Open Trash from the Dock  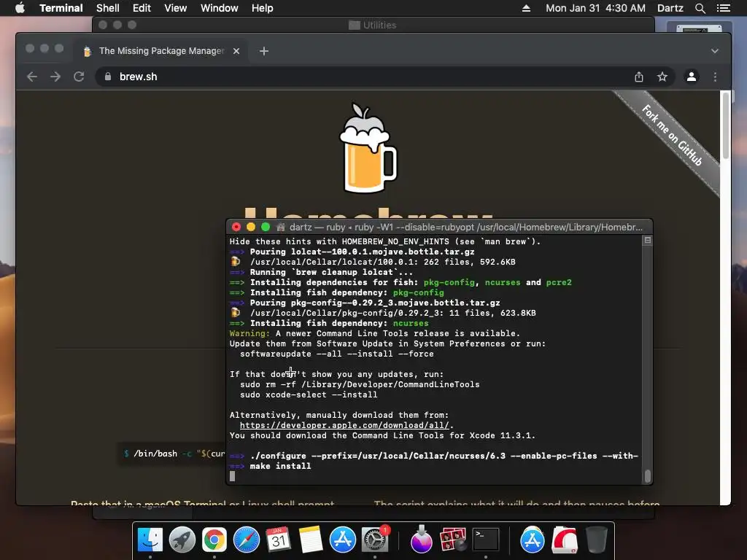pos(597,540)
